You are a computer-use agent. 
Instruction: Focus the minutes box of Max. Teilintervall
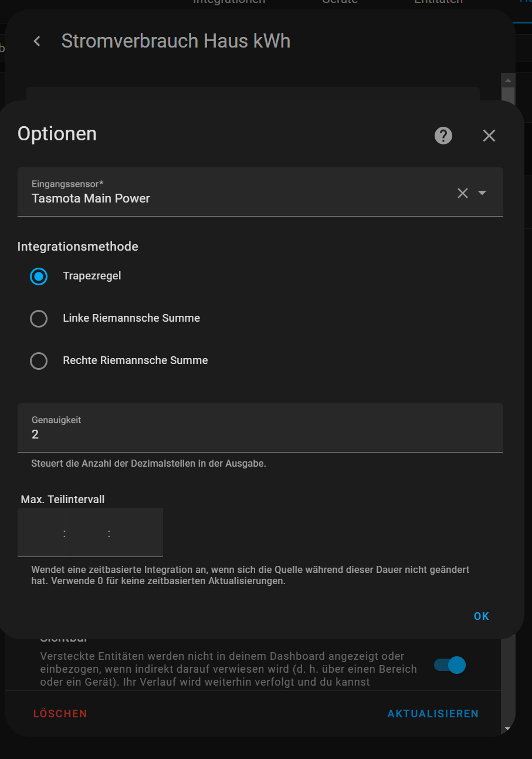[87, 533]
